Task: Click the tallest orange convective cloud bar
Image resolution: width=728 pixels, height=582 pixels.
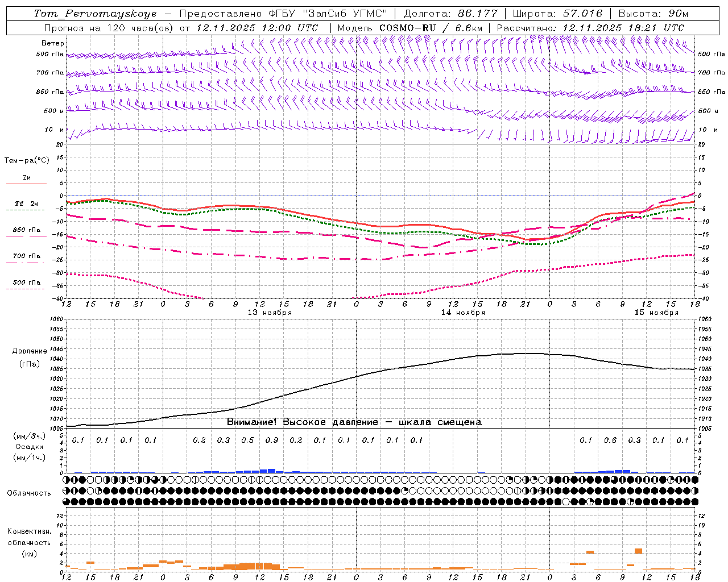Action: (x=638, y=551)
